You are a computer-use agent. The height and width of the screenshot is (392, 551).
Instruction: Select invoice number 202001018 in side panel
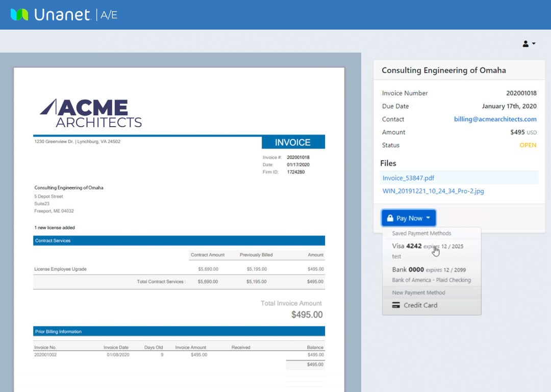point(521,93)
